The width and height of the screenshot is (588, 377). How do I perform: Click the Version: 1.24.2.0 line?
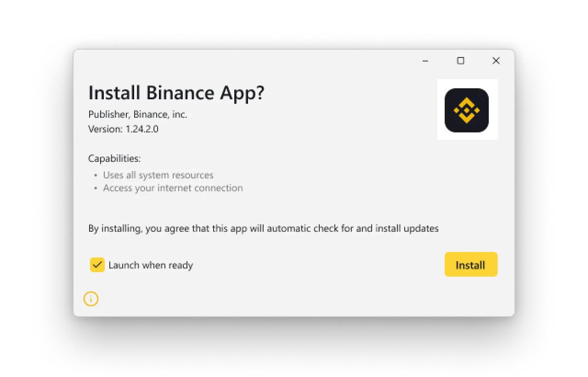(123, 129)
